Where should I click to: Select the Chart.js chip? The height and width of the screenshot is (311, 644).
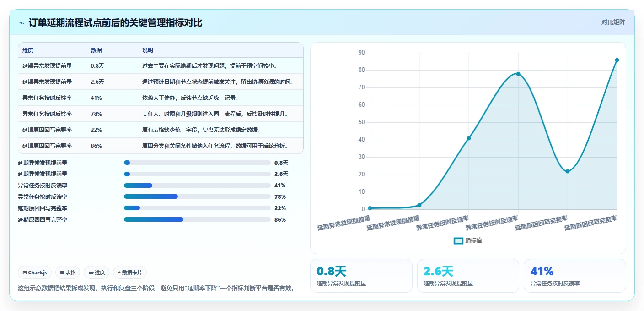pos(35,273)
